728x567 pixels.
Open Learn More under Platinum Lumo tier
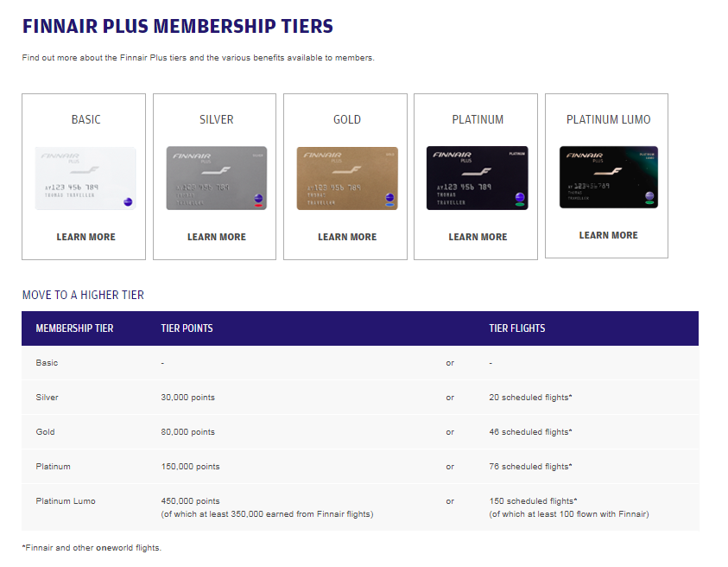[x=608, y=235]
